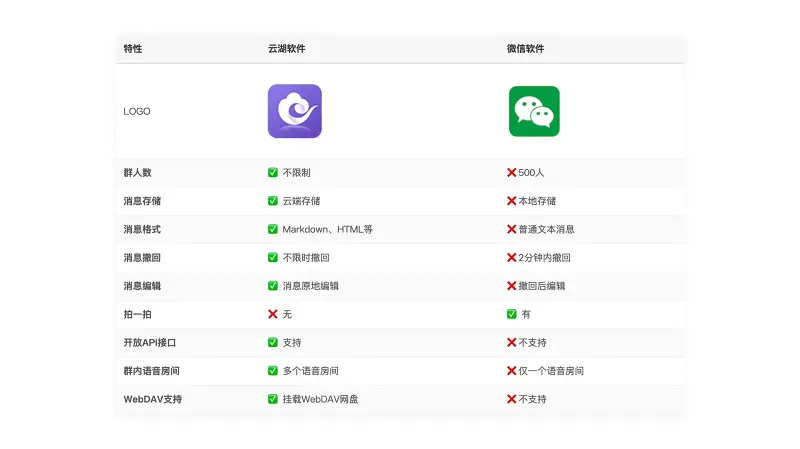Click the 云端存储 cell text
This screenshot has height=449, width=800.
301,201
